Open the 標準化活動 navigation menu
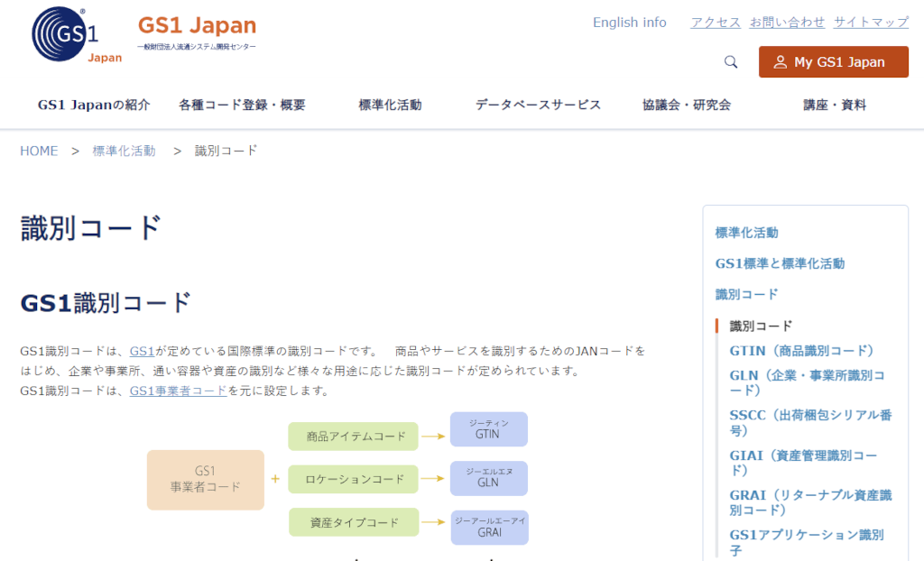The image size is (924, 561). (390, 105)
